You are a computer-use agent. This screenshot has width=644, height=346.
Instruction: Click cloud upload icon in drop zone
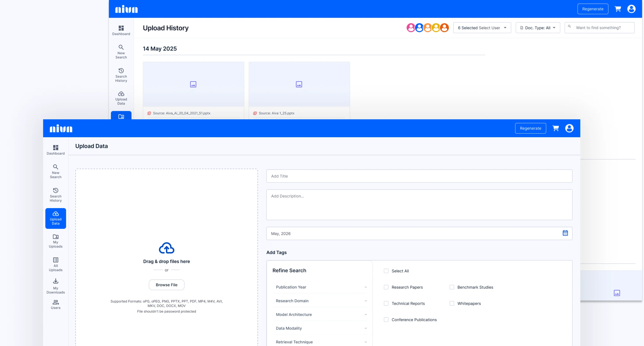click(166, 248)
